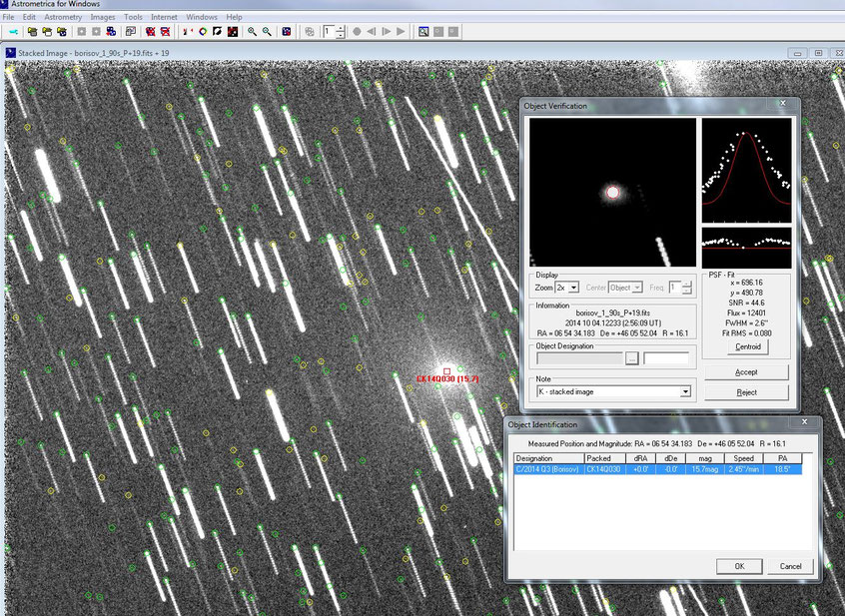This screenshot has width=845, height=616.
Task: Open the Images menu
Action: (x=103, y=17)
